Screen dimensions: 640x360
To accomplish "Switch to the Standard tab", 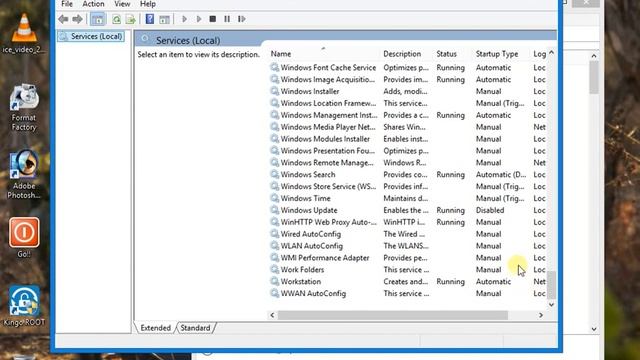I will click(195, 328).
